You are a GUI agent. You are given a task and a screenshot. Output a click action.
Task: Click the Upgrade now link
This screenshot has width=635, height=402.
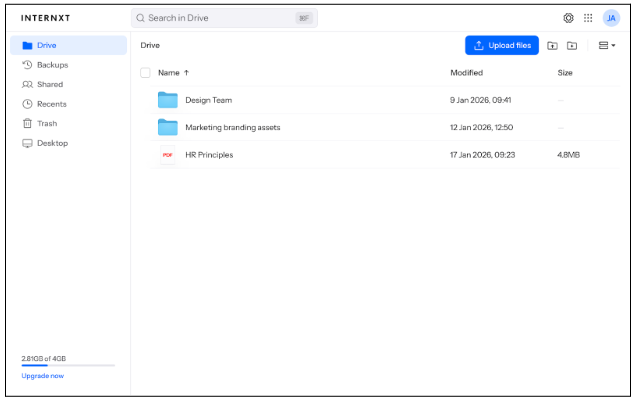pyautogui.click(x=42, y=376)
